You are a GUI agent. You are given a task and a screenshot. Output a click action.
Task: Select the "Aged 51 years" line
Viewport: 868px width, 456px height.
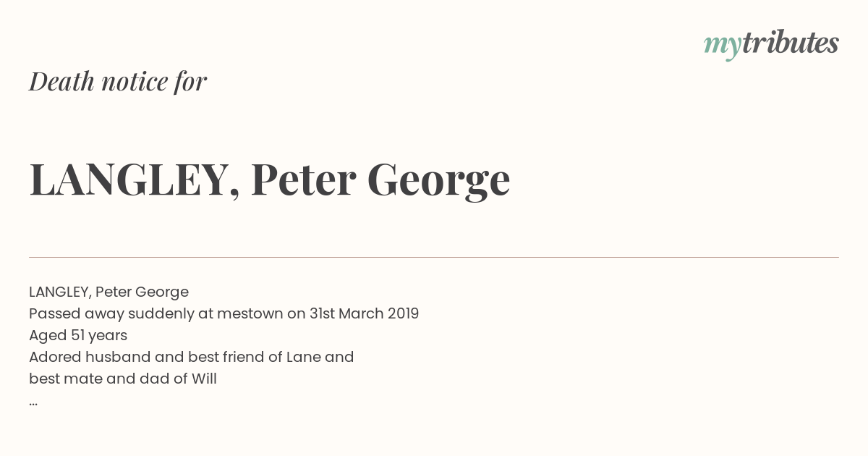[78, 335]
